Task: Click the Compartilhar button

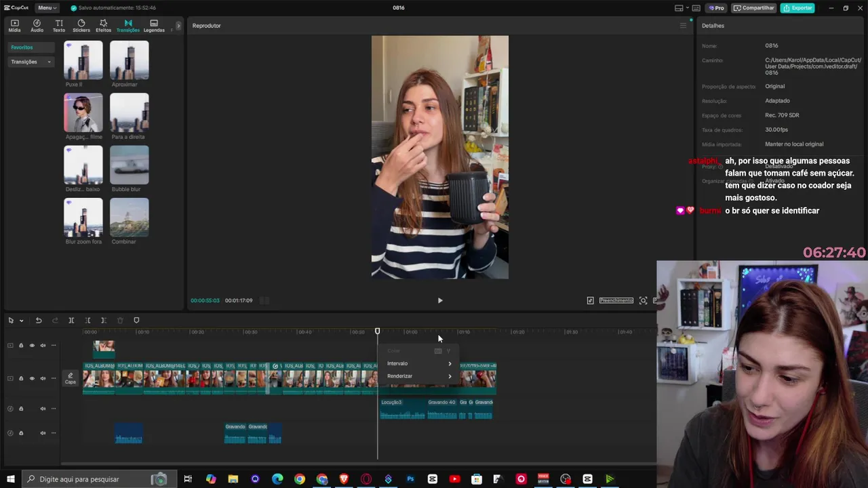Action: pos(753,8)
